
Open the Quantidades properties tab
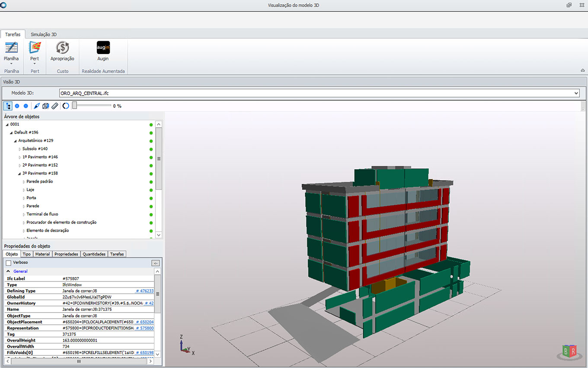(94, 254)
